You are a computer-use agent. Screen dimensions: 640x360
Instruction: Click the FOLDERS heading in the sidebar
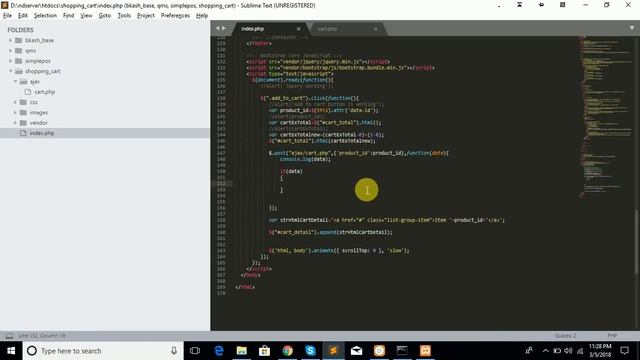coord(20,30)
